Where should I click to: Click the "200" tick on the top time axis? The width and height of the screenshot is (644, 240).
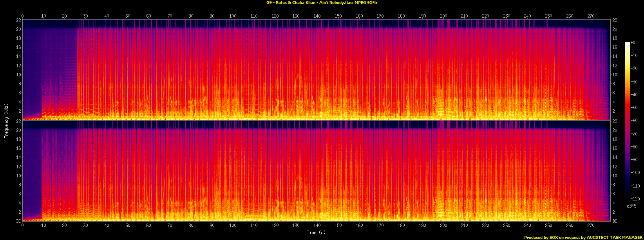pyautogui.click(x=443, y=16)
